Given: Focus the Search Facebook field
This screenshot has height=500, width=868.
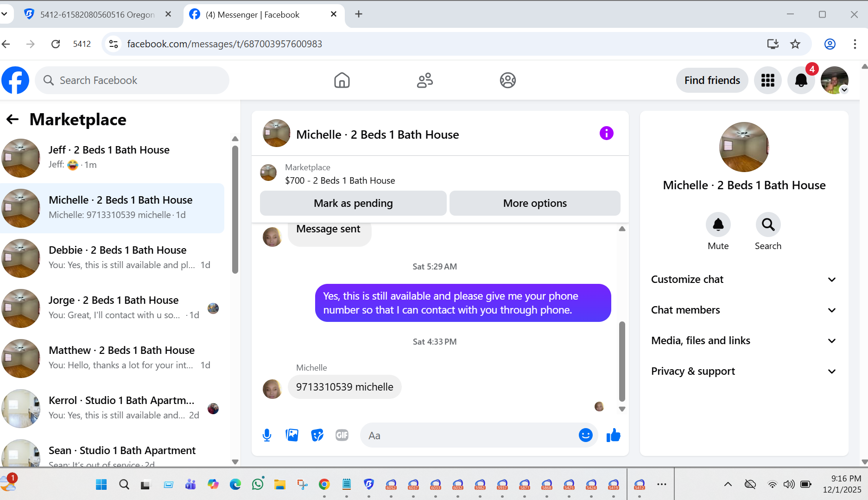Looking at the screenshot, I should pyautogui.click(x=132, y=80).
